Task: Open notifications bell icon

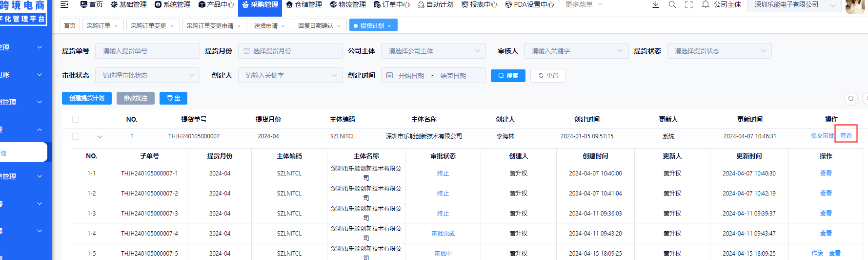Action: point(706,4)
